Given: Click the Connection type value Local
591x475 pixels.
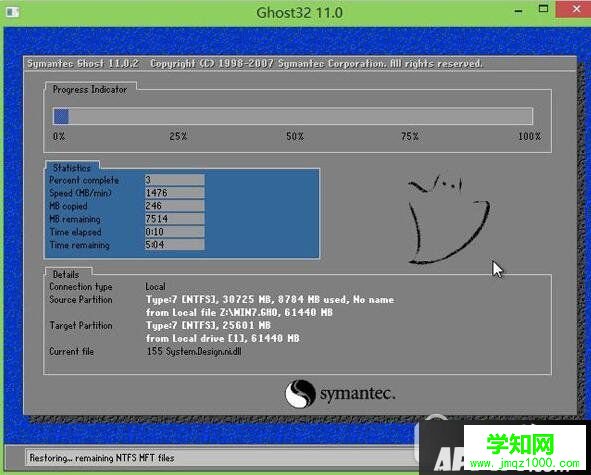Looking at the screenshot, I should (155, 287).
